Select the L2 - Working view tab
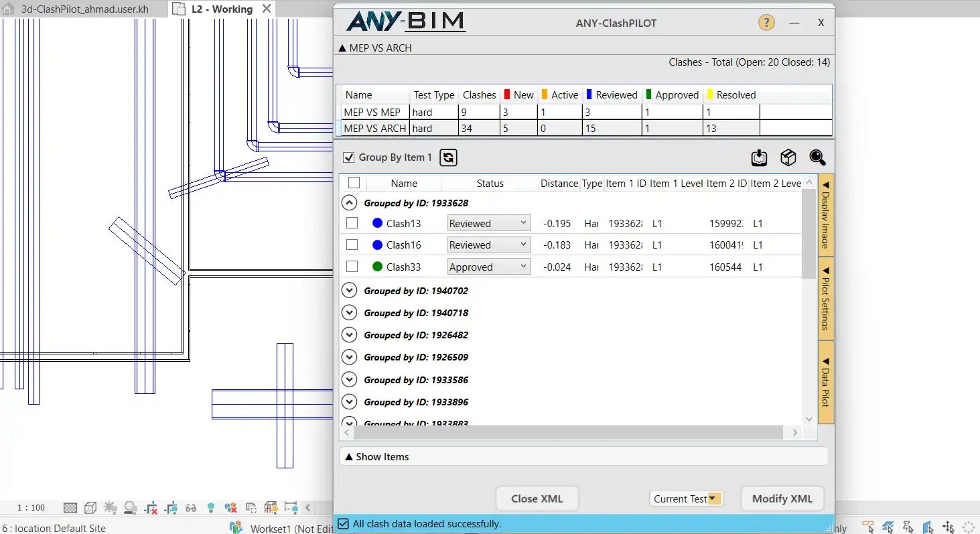The image size is (980, 534). pos(222,9)
